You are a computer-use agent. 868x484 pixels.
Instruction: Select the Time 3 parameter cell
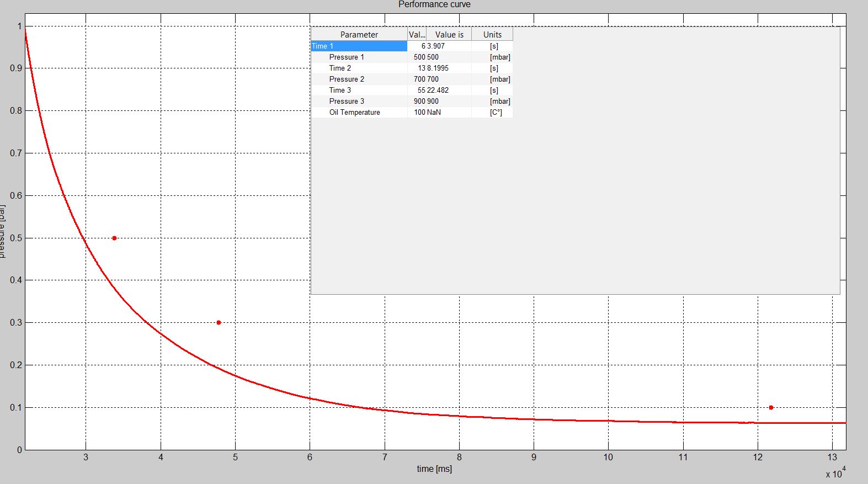[x=359, y=91]
